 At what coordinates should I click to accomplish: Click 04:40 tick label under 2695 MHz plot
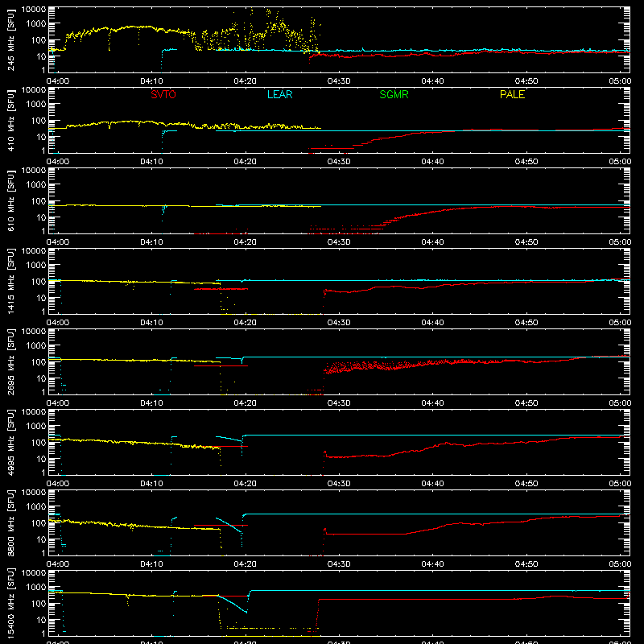(432, 403)
